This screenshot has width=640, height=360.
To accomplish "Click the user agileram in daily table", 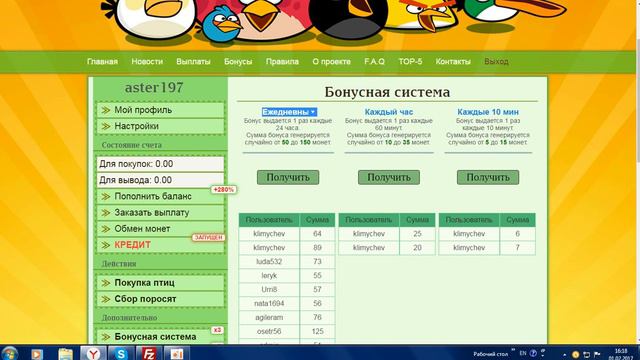I will pos(269,317).
